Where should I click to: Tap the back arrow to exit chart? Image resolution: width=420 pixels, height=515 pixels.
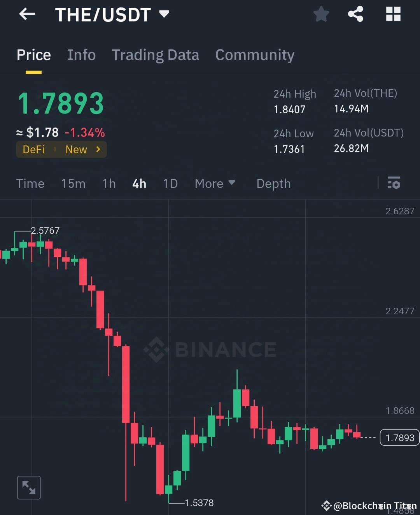click(26, 14)
